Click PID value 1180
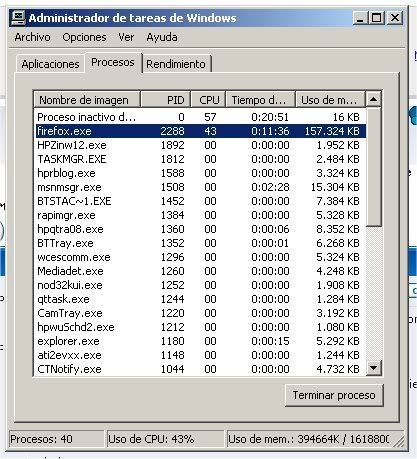 tap(172, 341)
